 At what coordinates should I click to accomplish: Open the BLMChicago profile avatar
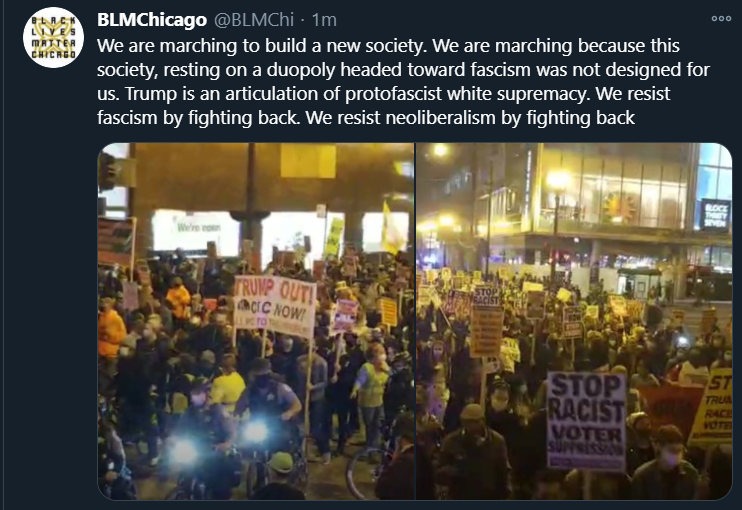coord(53,37)
